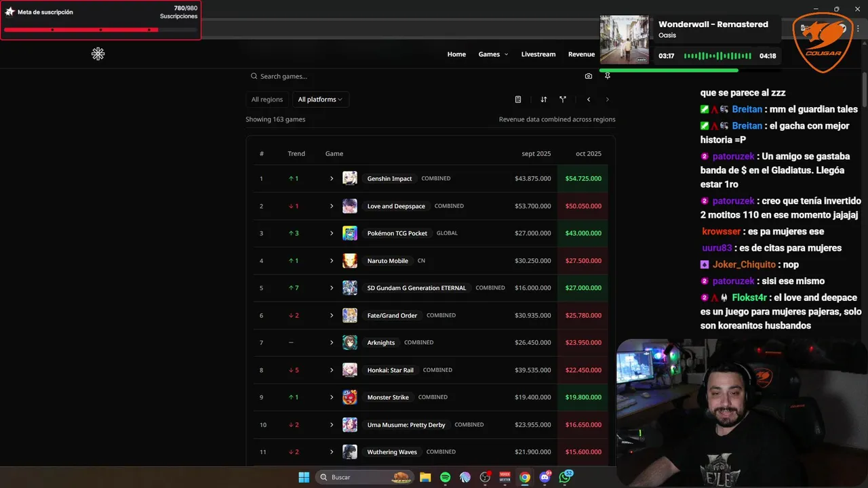Click the song waveform progress bar
868x488 pixels.
point(717,56)
